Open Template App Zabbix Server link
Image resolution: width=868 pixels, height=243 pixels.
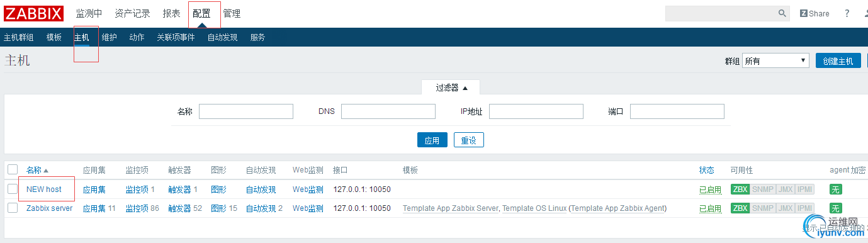click(451, 208)
